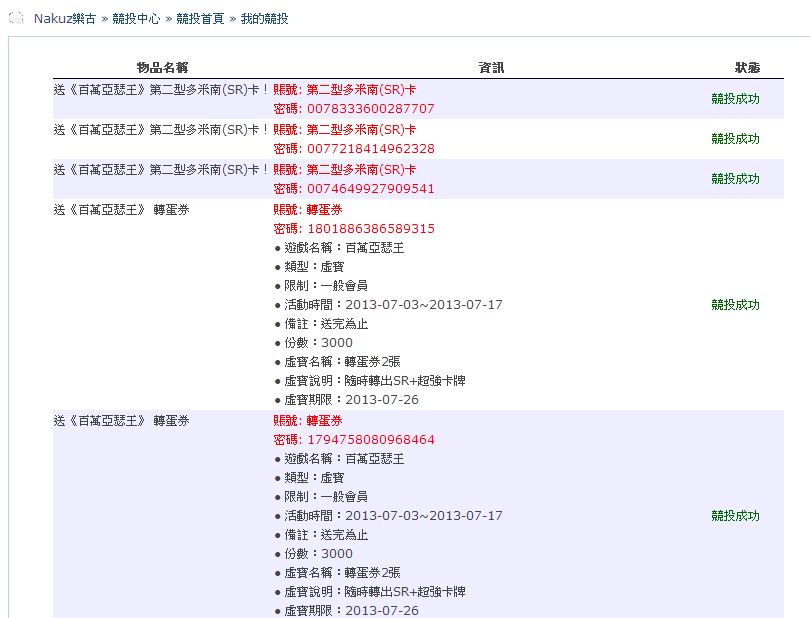This screenshot has width=810, height=618.
Task: Open the 競投首頁 breadcrumb link
Action: 200,19
